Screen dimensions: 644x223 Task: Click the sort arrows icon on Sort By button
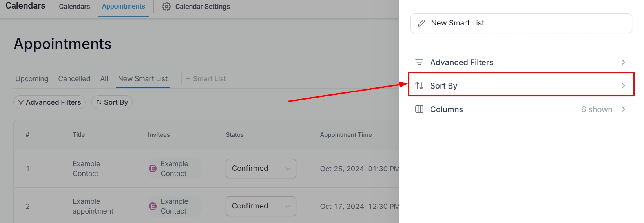[99, 102]
